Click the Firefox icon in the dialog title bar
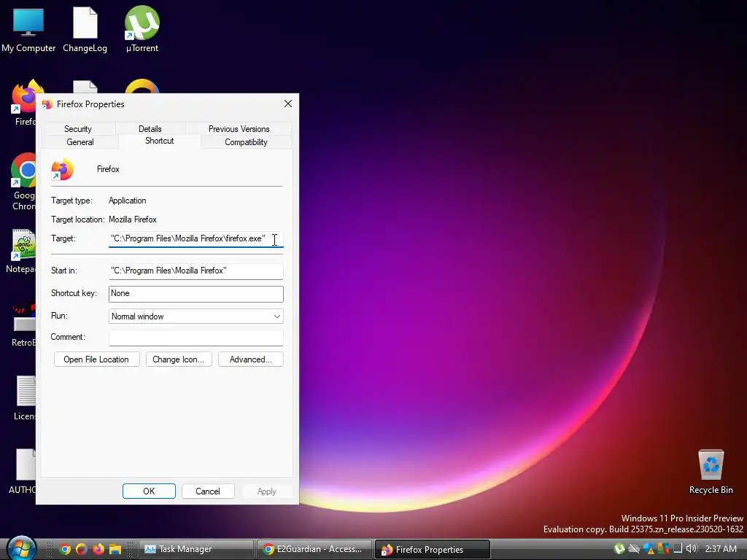The image size is (747, 560). tap(47, 104)
